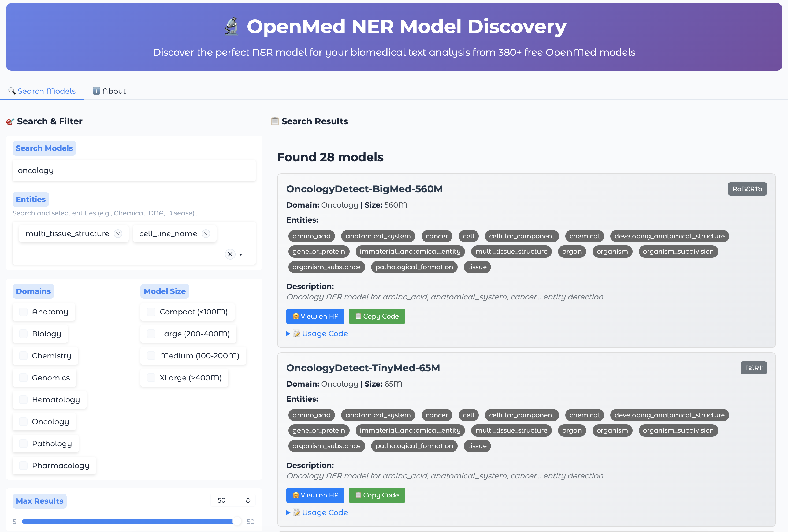The image size is (788, 532).
Task: Expand Usage Code for BigMed-560M
Action: (317, 334)
